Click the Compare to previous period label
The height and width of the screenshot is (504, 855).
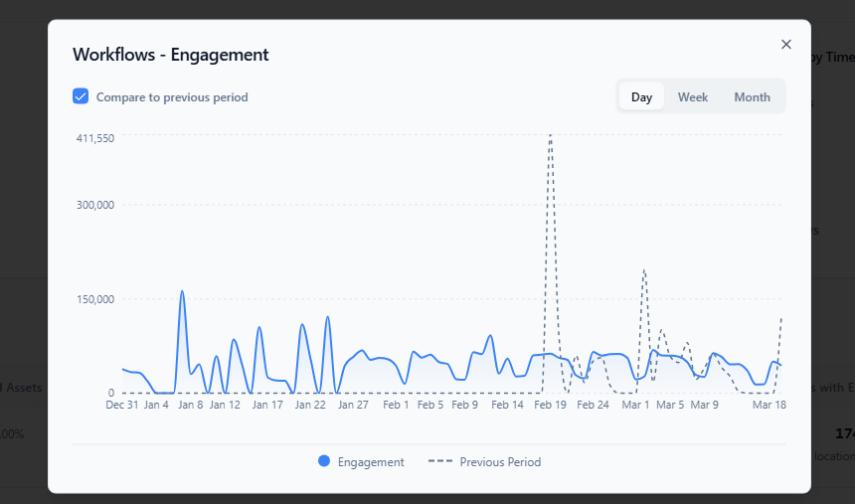point(172,97)
